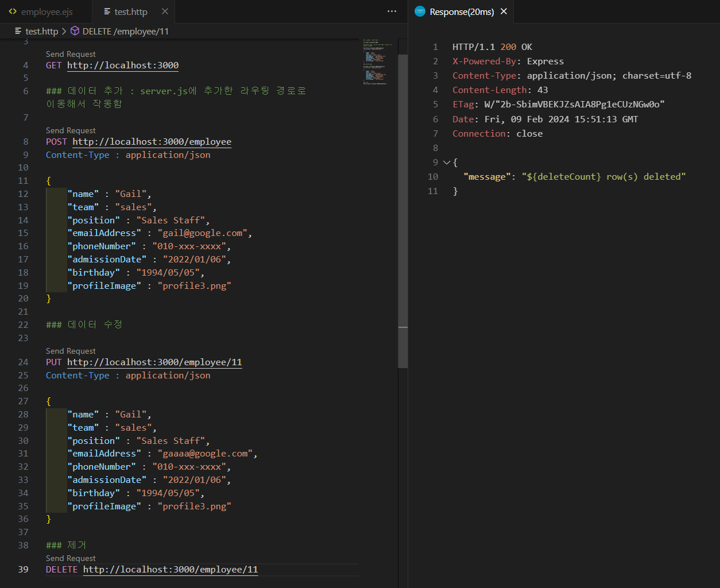The image size is (720, 588).
Task: Click the breadcrumb symbol cube icon
Action: [75, 31]
